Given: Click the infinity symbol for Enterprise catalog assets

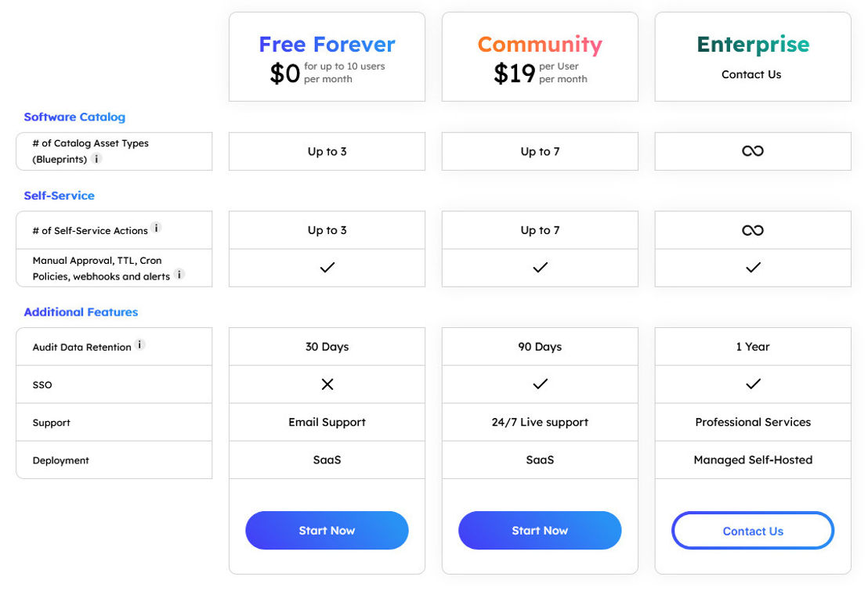Looking at the screenshot, I should click(x=752, y=151).
